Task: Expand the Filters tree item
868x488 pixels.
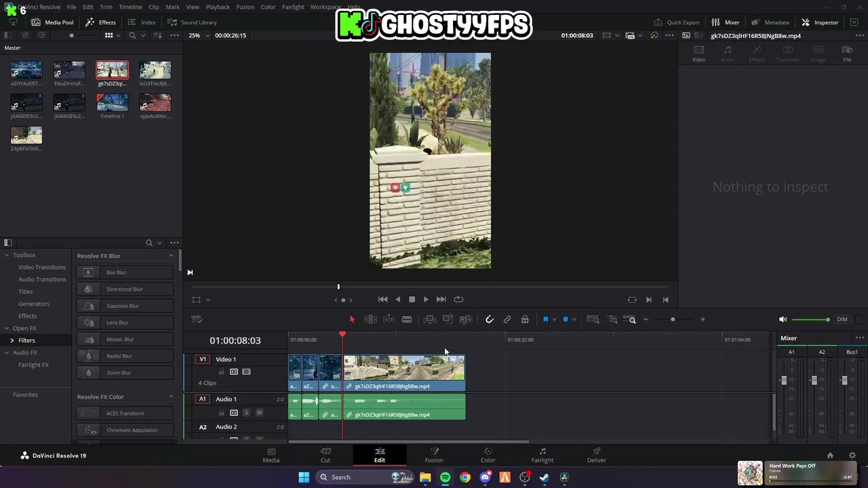Action: pyautogui.click(x=12, y=340)
